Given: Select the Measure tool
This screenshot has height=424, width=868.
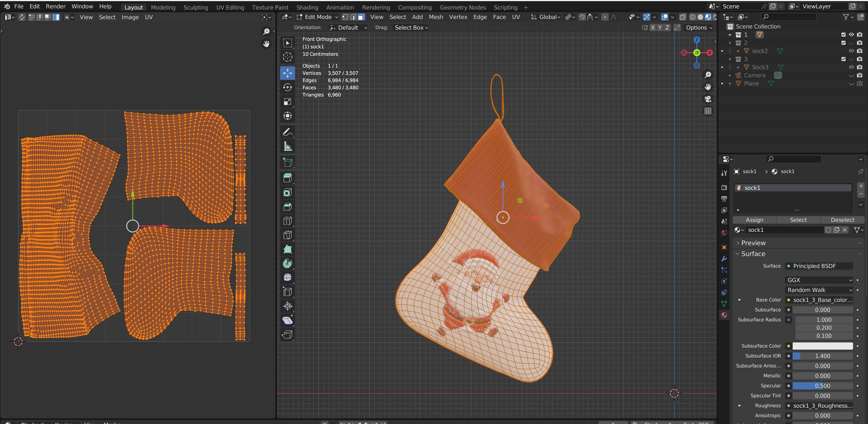Looking at the screenshot, I should click(287, 146).
